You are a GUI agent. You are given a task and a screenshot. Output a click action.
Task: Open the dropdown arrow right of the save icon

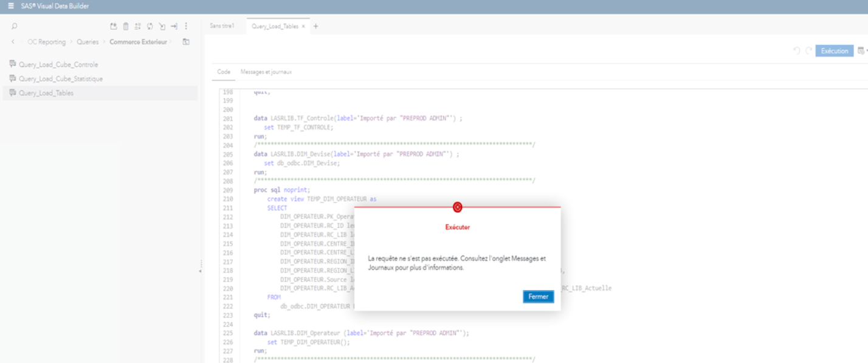(867, 50)
